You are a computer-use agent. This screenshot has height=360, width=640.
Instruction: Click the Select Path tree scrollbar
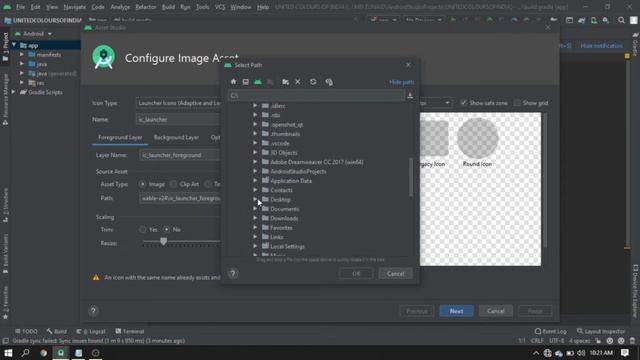[x=411, y=177]
